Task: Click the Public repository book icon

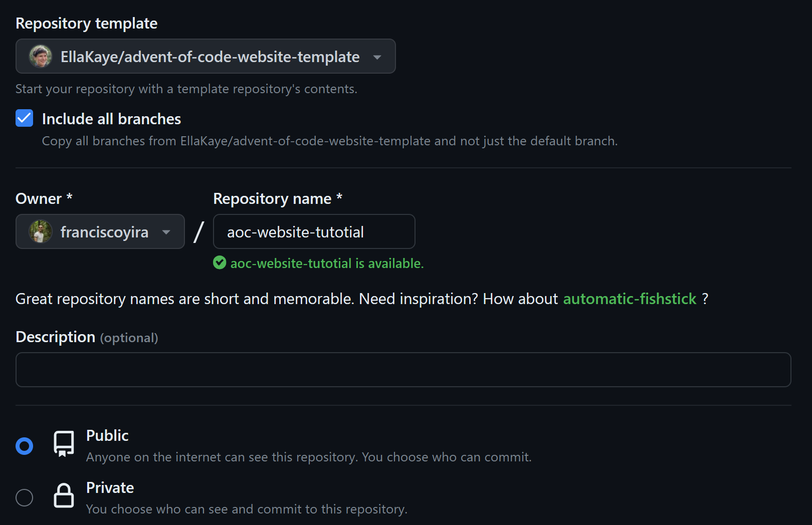Action: 64,444
